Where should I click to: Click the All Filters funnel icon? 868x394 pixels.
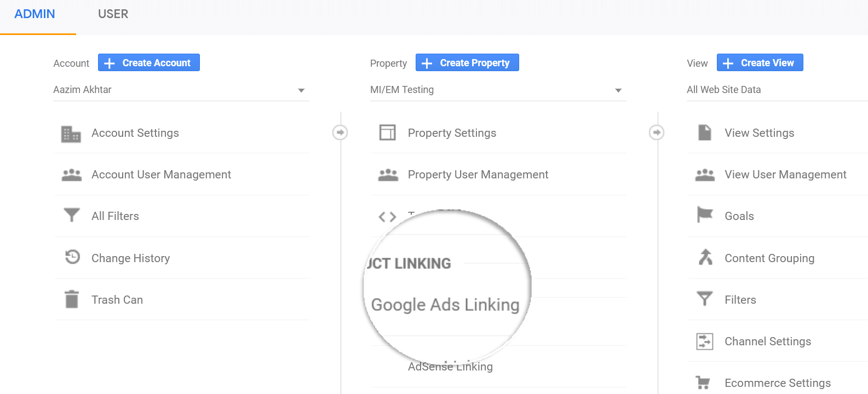[72, 215]
